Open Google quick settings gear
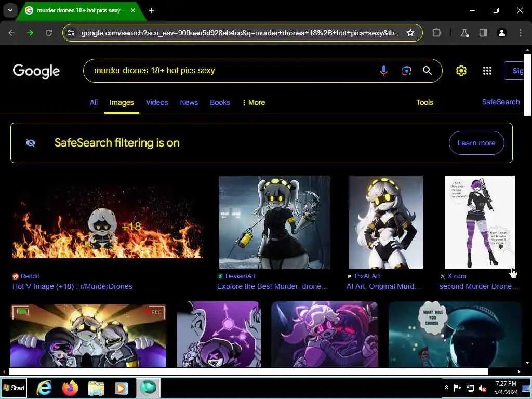532x399 pixels. click(461, 71)
